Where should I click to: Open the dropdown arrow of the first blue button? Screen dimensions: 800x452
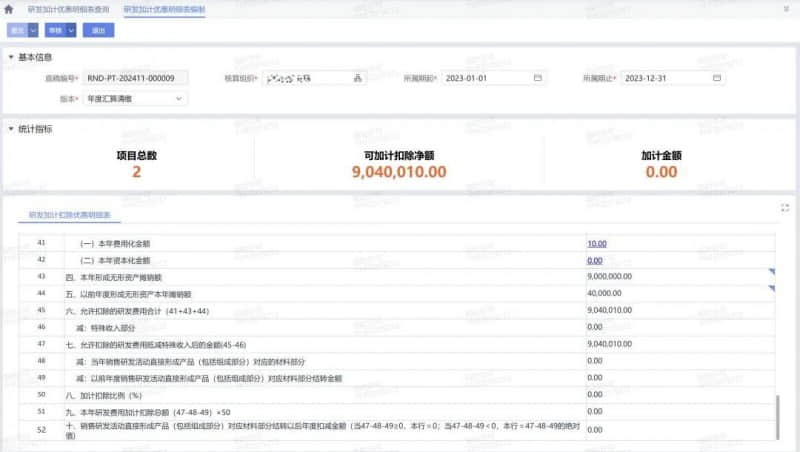pos(33,30)
